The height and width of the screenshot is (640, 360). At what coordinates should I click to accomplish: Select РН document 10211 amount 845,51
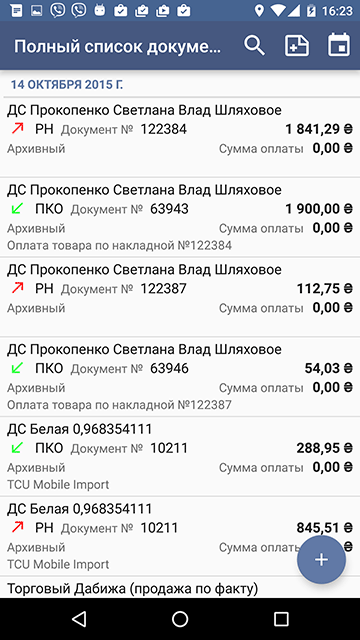(180, 536)
